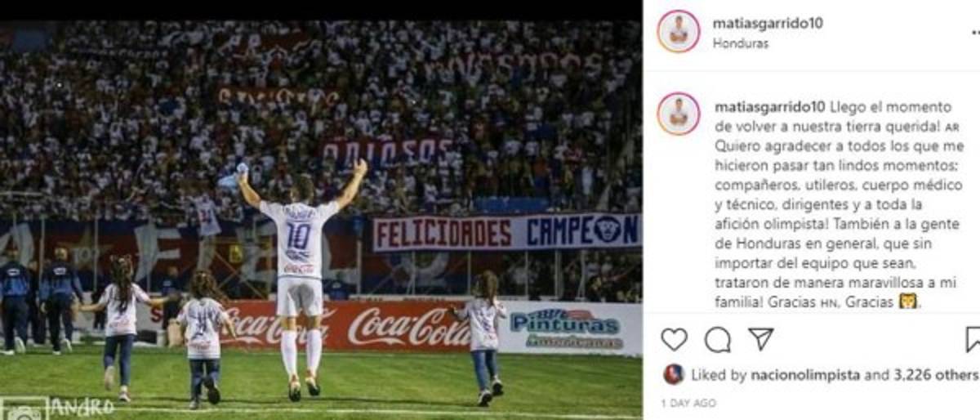The width and height of the screenshot is (980, 420).
Task: Save the post with the bookmark icon
Action: 973,339
